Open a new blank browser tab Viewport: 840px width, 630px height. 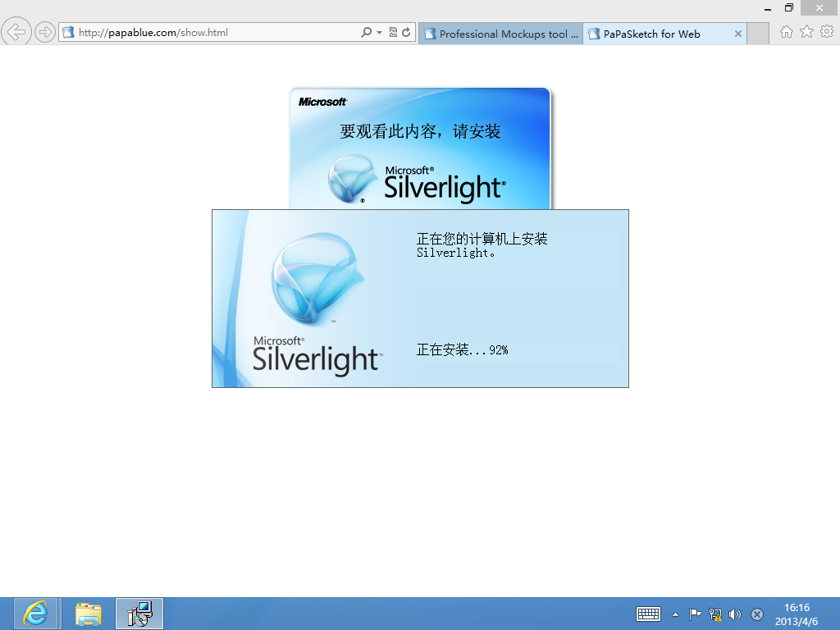coord(757,34)
